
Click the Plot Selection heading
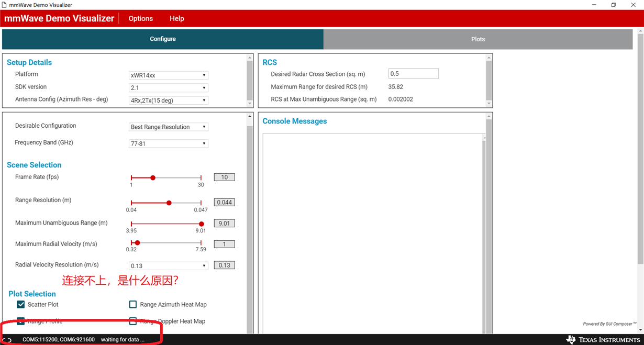tap(32, 294)
